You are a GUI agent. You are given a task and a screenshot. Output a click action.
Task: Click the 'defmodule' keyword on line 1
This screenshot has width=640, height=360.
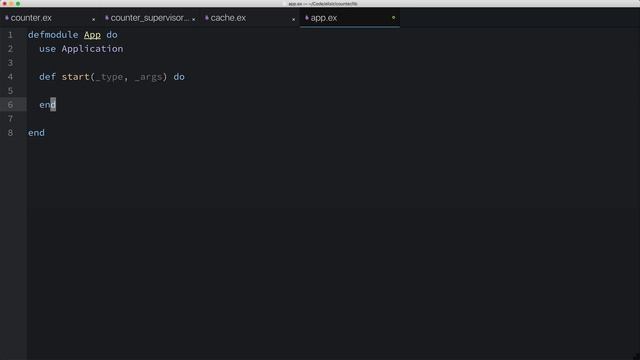[53, 35]
